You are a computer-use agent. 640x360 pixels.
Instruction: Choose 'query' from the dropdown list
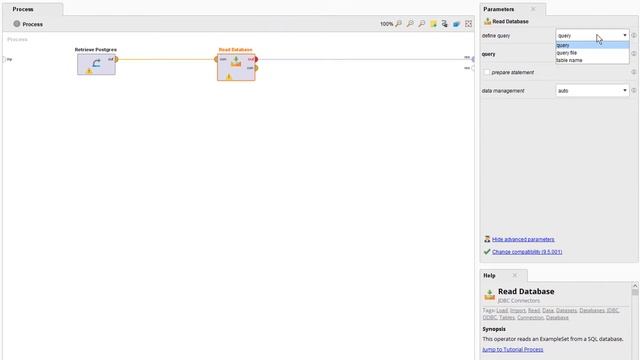(x=592, y=45)
